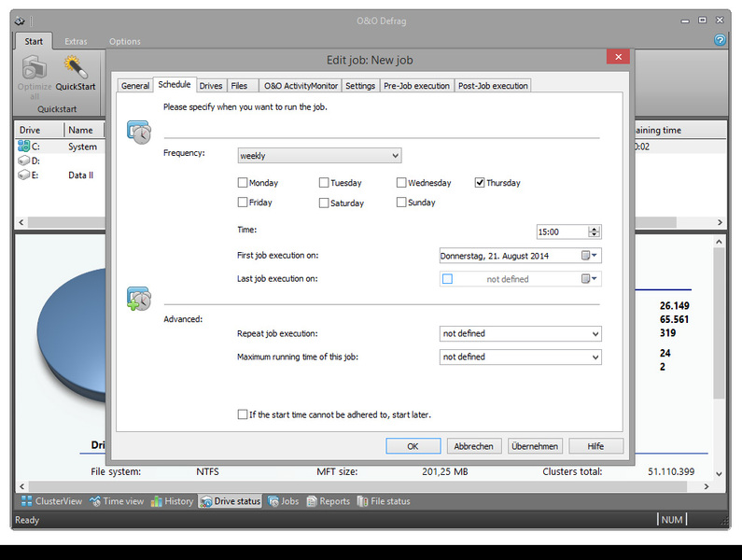The width and height of the screenshot is (742, 560).
Task: Open Jobs panel
Action: (284, 501)
